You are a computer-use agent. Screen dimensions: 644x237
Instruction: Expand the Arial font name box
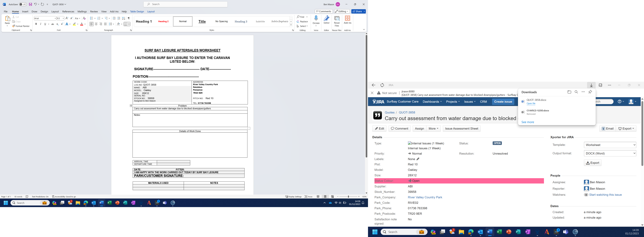55,18
